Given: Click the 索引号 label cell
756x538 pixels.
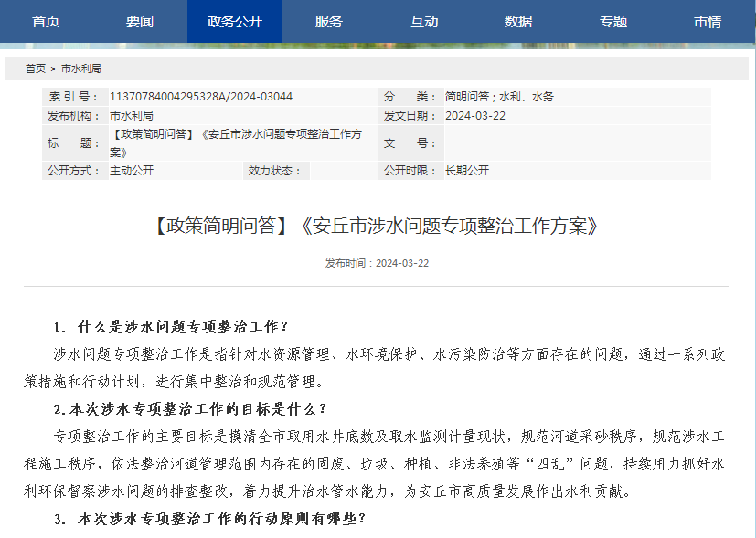Looking at the screenshot, I should click(x=75, y=97).
